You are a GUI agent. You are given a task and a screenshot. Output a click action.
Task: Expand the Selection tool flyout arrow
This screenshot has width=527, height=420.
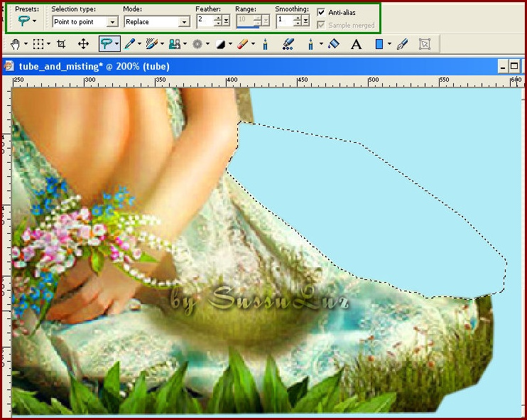coord(49,44)
